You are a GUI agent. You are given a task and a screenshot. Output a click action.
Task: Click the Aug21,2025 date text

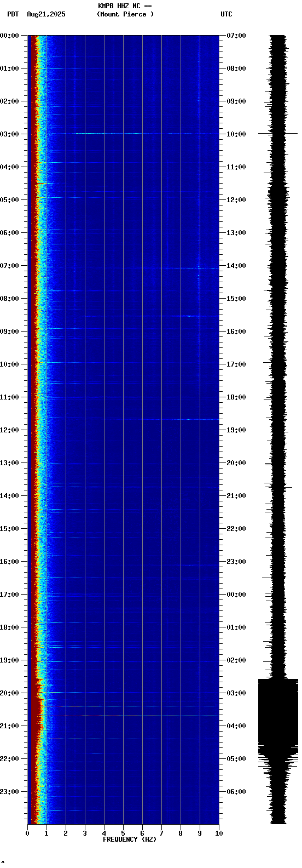[46, 14]
